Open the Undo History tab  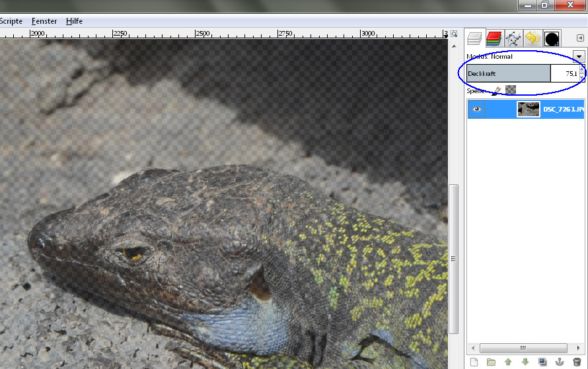click(533, 38)
